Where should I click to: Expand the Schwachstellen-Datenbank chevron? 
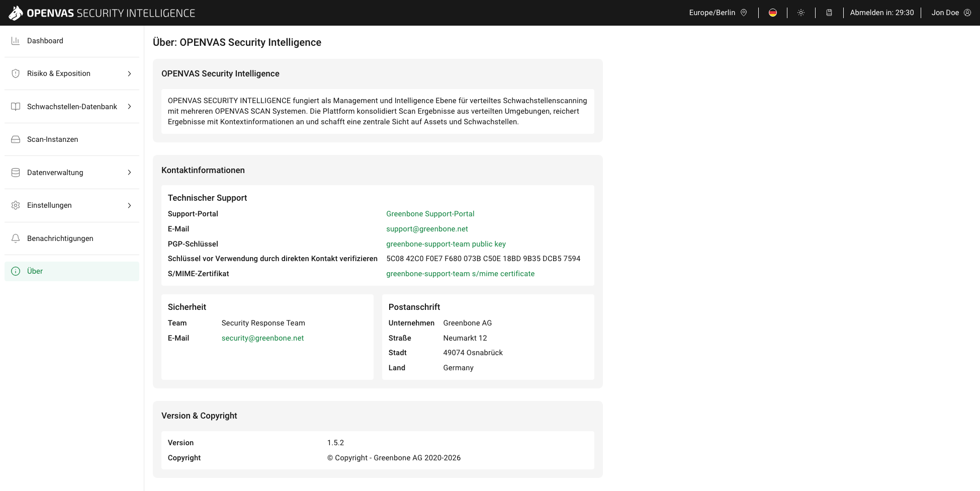click(x=129, y=107)
